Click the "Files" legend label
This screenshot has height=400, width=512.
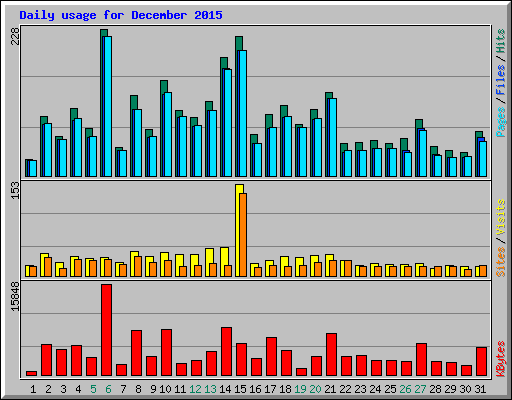tap(500, 80)
